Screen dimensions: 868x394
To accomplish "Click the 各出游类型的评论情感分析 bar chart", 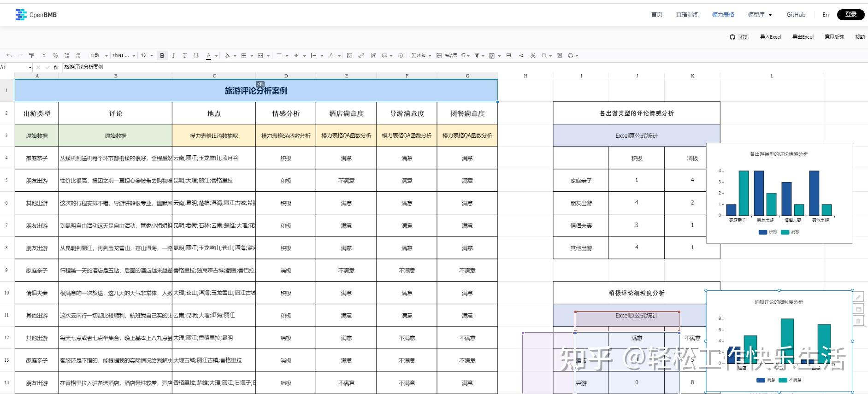I will tap(779, 193).
